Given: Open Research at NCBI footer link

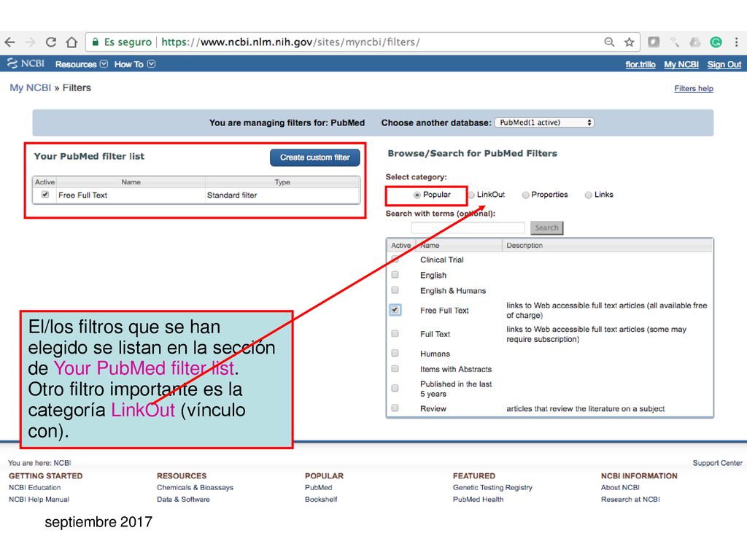Looking at the screenshot, I should (x=630, y=499).
